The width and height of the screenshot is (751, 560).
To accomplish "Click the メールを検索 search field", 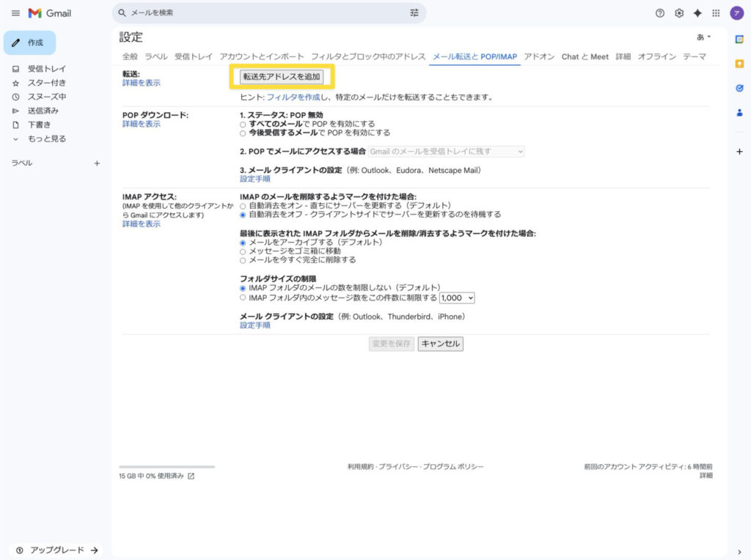I will [x=264, y=13].
